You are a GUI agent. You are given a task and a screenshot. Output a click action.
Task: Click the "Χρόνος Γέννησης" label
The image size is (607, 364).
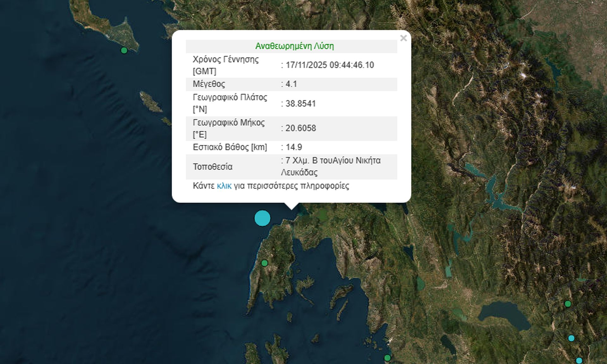(x=225, y=59)
